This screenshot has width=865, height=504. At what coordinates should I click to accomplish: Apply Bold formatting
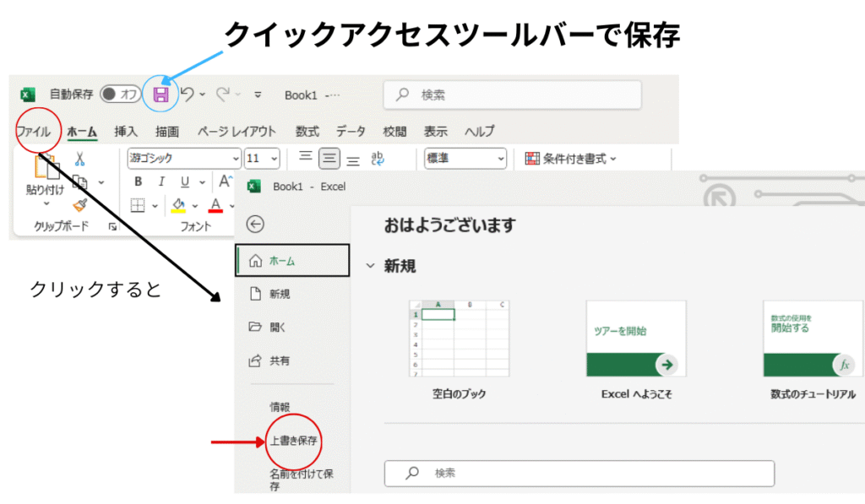coord(139,182)
